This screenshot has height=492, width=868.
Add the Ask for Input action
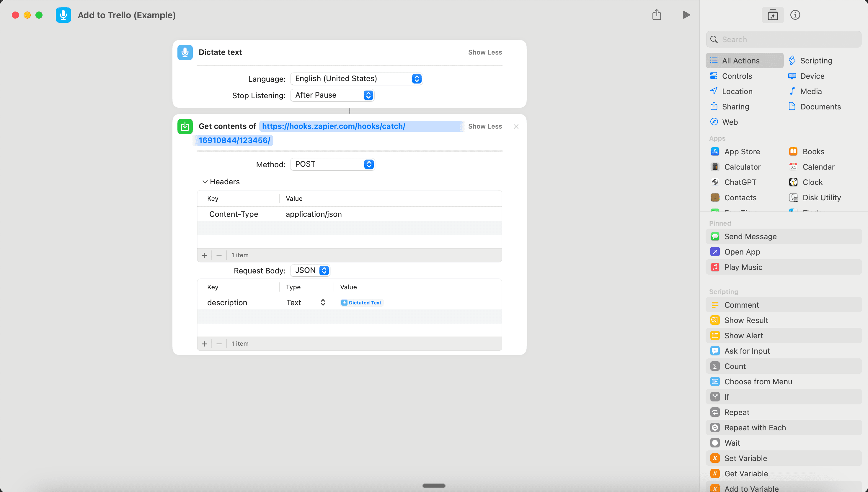click(784, 351)
